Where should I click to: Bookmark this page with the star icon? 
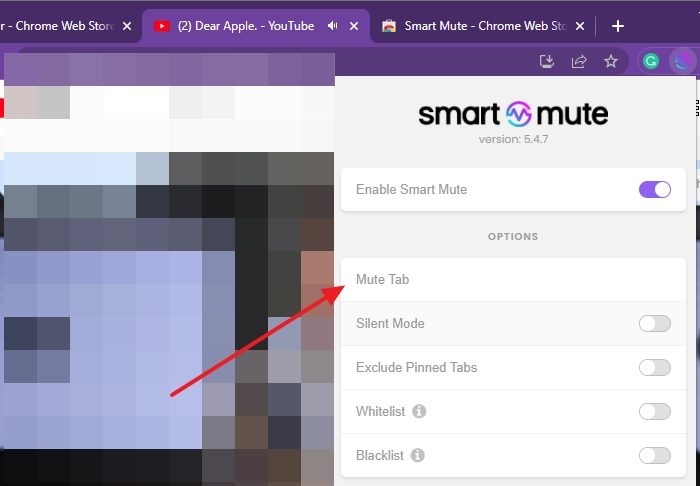611,61
